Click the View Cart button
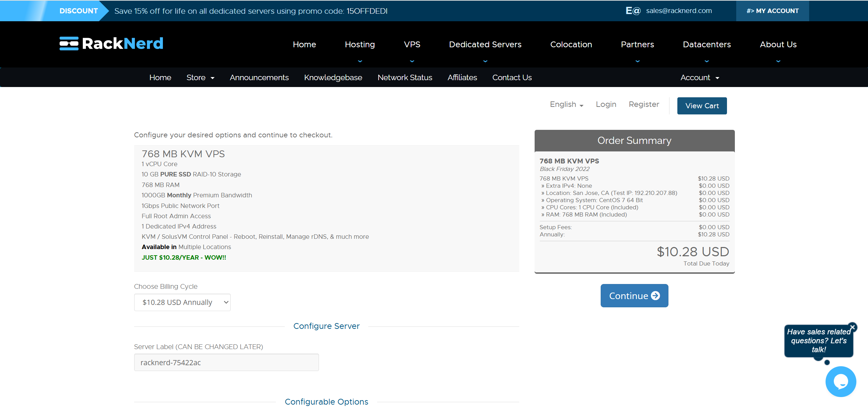Screen dimensions: 868x407 pyautogui.click(x=702, y=106)
